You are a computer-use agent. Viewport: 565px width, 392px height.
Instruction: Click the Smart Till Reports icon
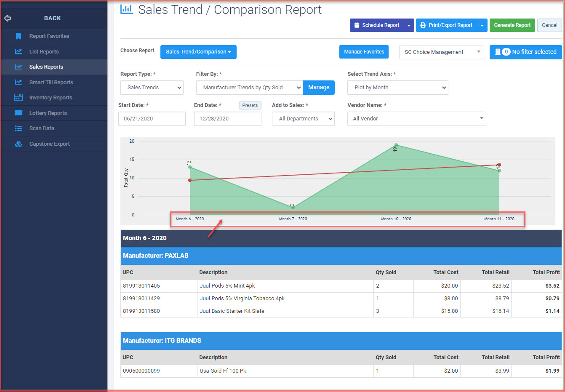click(19, 82)
